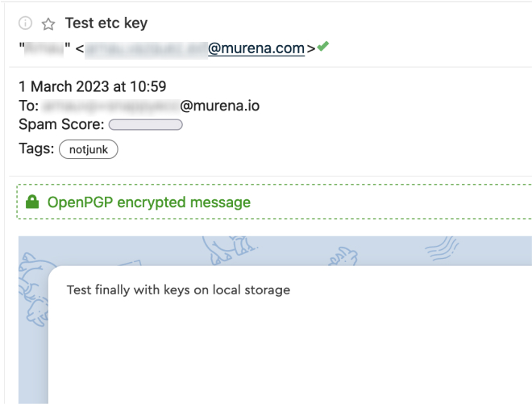Click the green sender verification checkmark
Viewport: 532px width, 404px height.
pos(322,48)
